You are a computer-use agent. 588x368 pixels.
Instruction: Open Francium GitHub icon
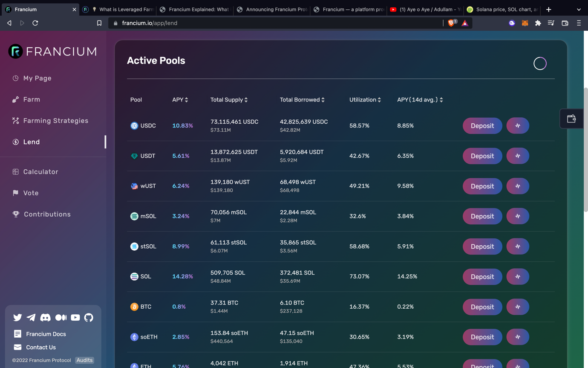coord(89,317)
